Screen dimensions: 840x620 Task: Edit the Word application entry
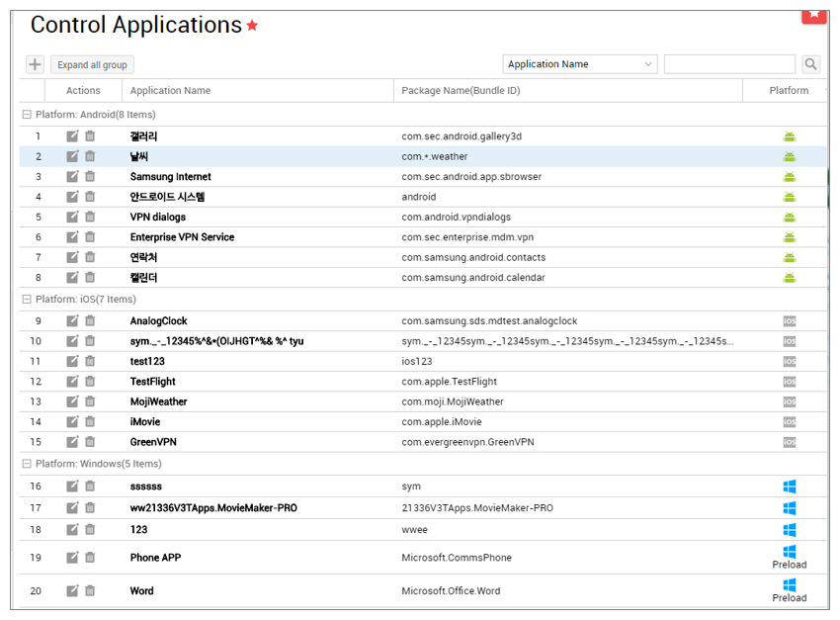click(x=72, y=590)
